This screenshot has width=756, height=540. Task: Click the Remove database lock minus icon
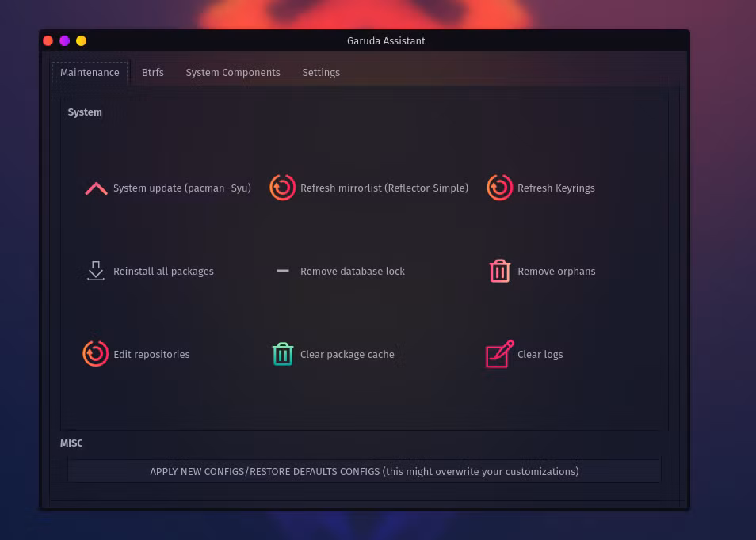[283, 272]
